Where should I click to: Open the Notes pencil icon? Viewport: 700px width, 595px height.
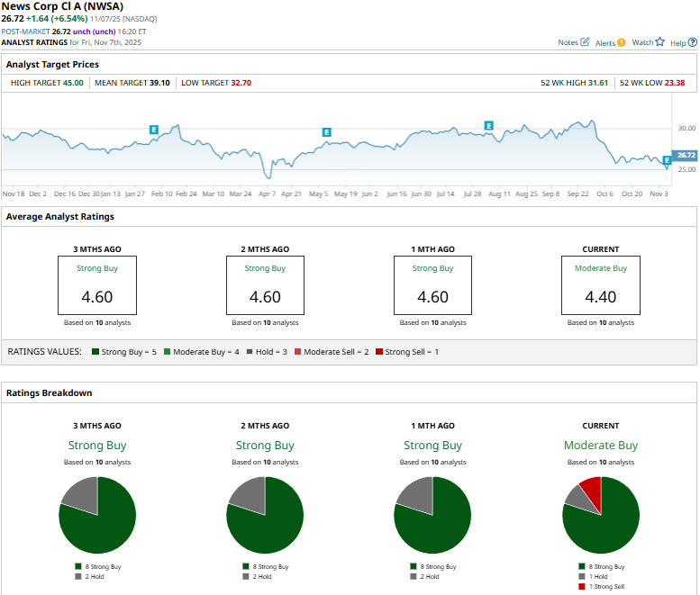585,42
